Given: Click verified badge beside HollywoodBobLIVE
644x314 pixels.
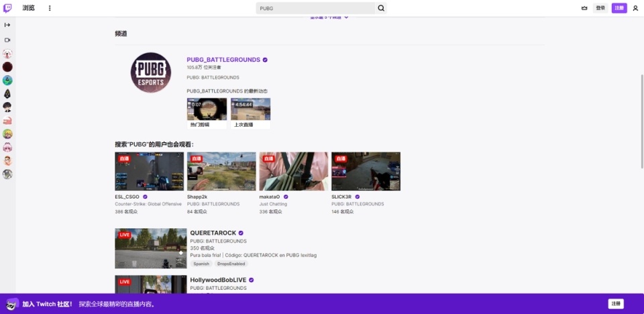Looking at the screenshot, I should tap(252, 280).
